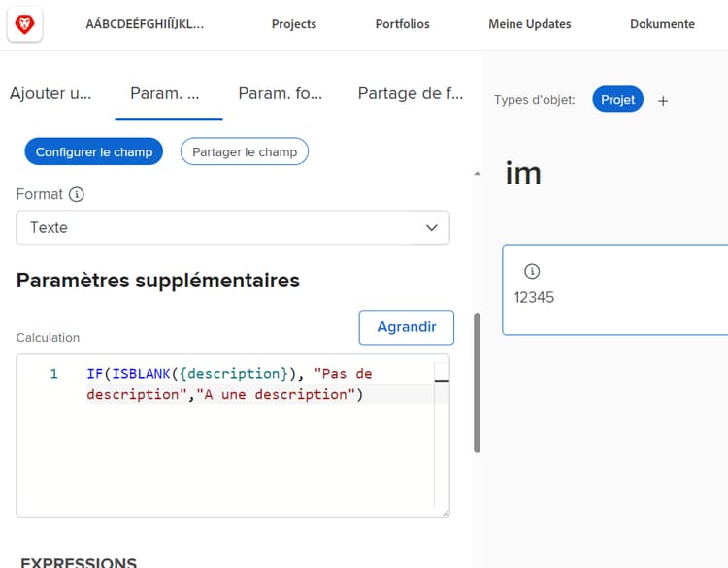Click the ISBLANK function in the editor

[141, 374]
